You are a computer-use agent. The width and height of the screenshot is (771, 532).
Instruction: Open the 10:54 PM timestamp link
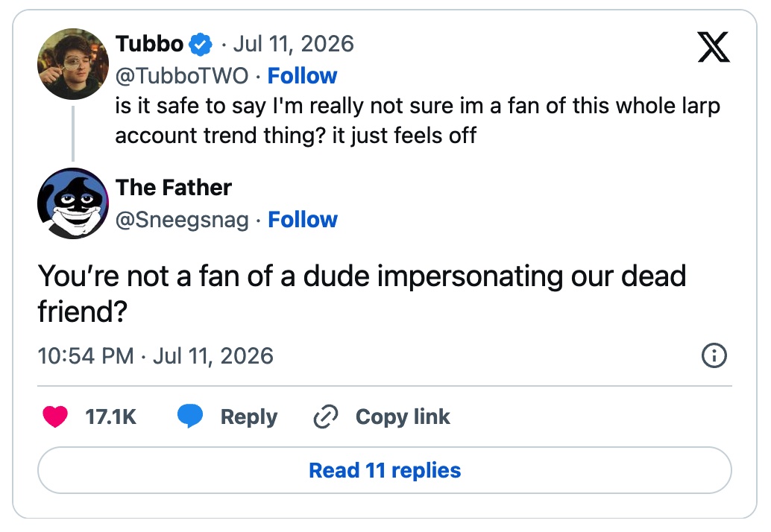coord(155,355)
